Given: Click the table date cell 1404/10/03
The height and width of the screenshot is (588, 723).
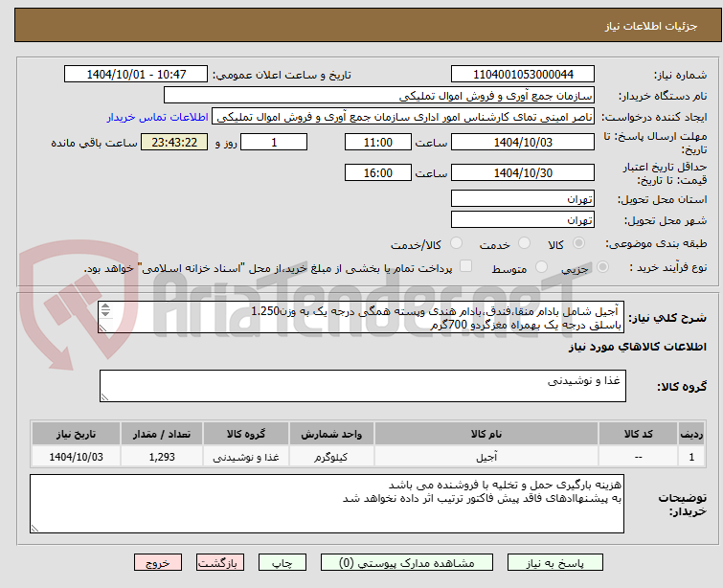Looking at the screenshot, I should pyautogui.click(x=76, y=457).
